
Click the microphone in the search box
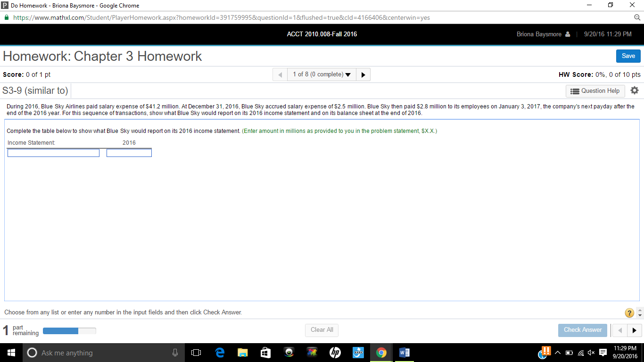pyautogui.click(x=175, y=352)
